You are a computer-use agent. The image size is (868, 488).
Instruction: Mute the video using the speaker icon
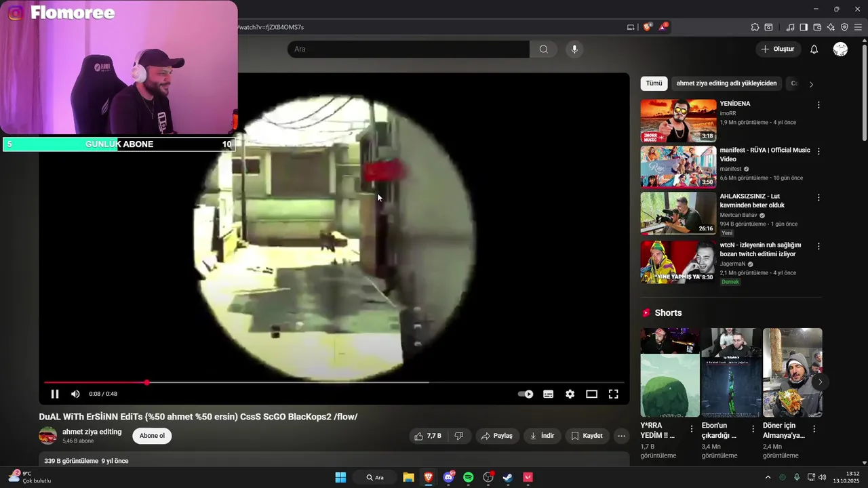tap(75, 394)
